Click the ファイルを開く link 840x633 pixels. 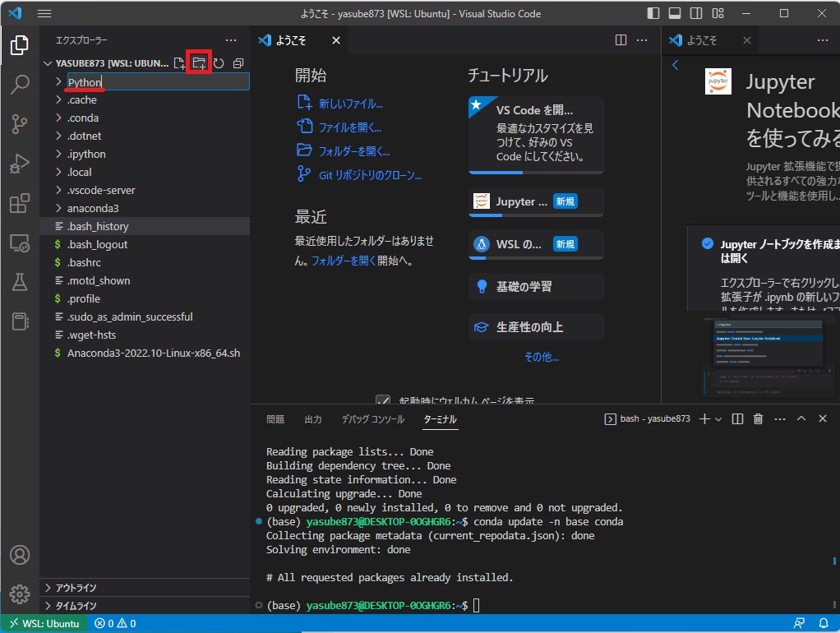(x=350, y=127)
